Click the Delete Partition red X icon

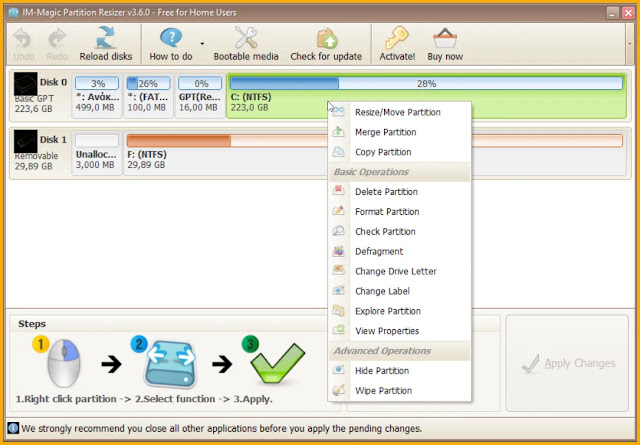click(x=338, y=191)
